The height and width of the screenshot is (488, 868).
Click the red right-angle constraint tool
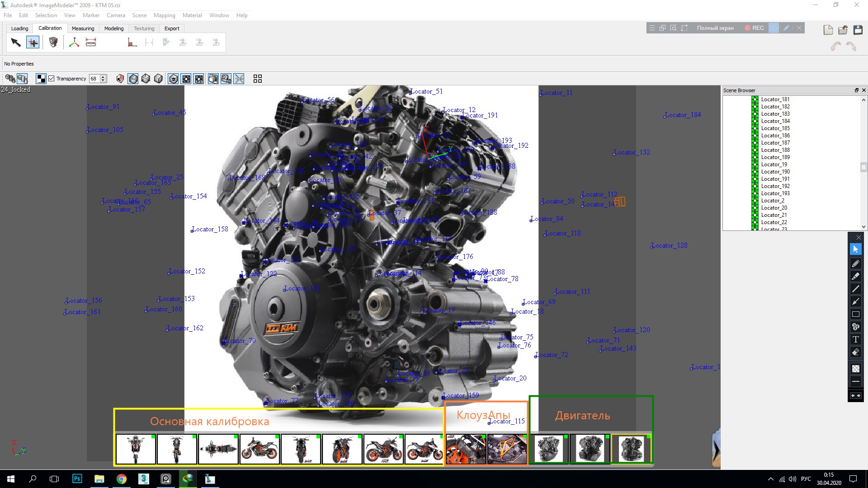pyautogui.click(x=132, y=42)
